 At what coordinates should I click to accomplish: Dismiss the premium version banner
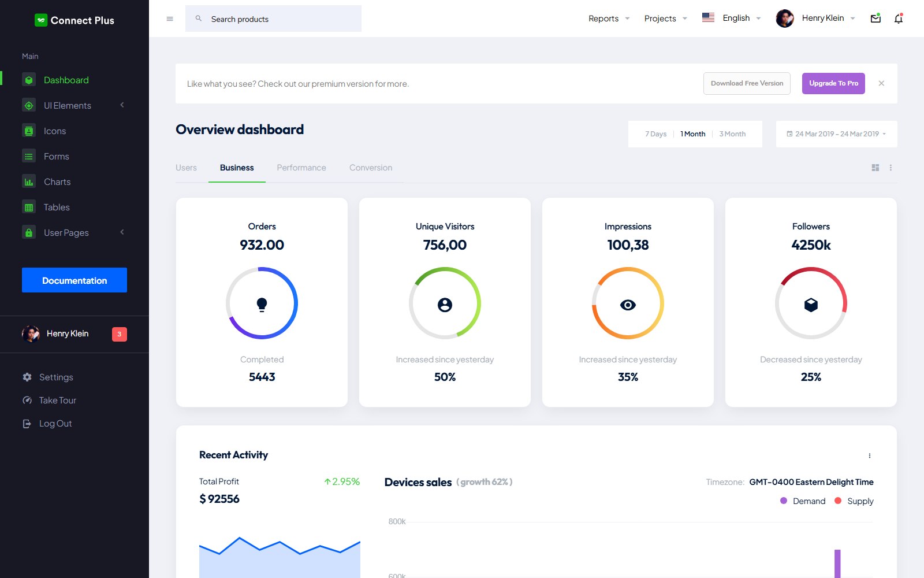881,83
